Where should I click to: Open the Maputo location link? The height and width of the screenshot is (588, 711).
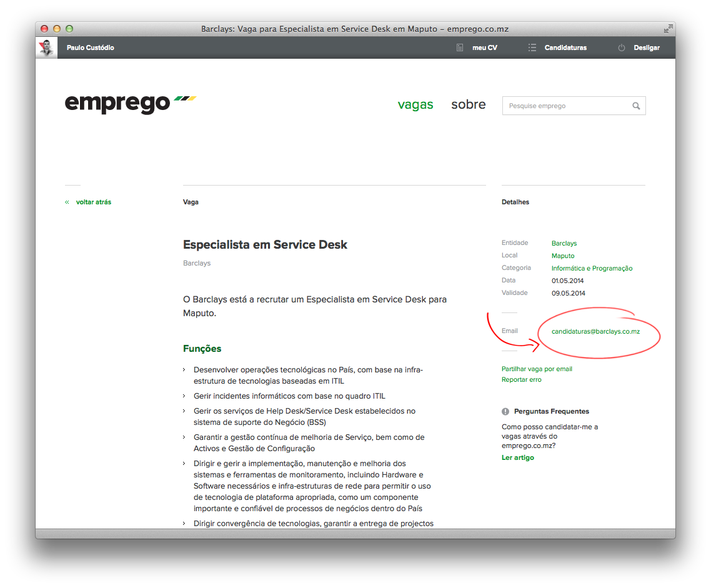(x=563, y=256)
